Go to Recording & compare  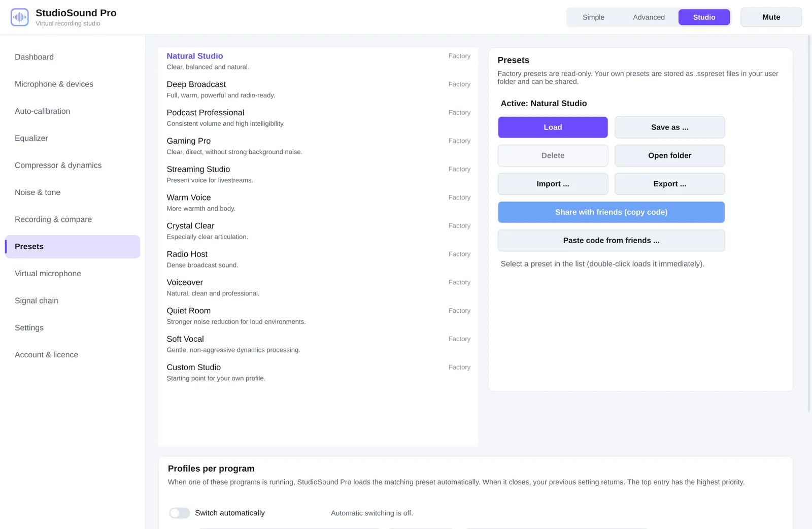point(73,219)
